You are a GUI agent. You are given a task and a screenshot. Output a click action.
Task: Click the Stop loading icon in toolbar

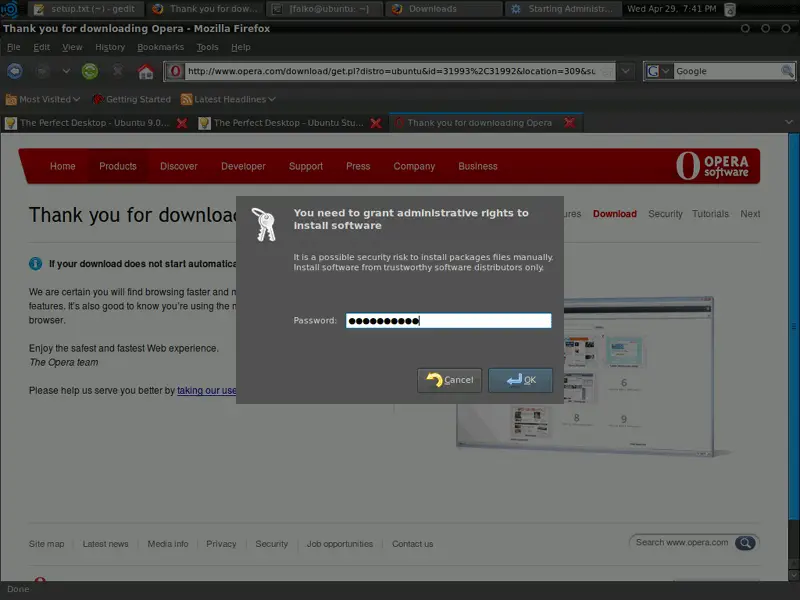(118, 71)
